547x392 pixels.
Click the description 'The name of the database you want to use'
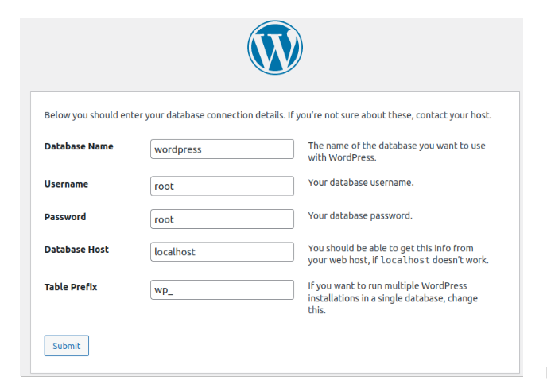point(397,146)
